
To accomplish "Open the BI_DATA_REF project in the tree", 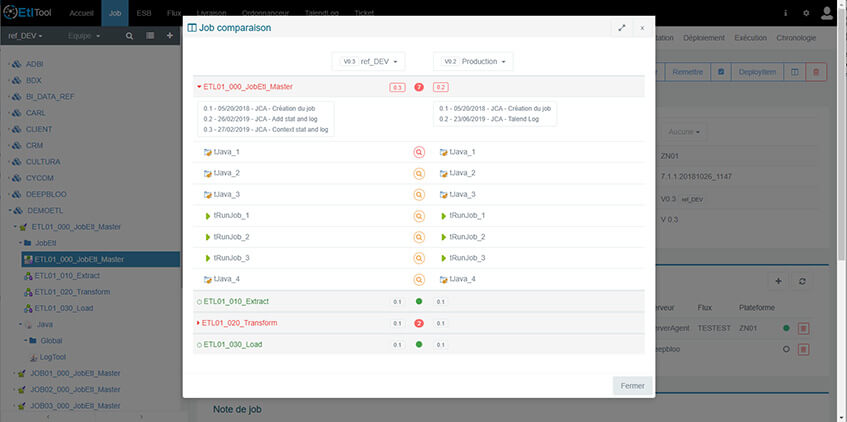I will [x=50, y=97].
